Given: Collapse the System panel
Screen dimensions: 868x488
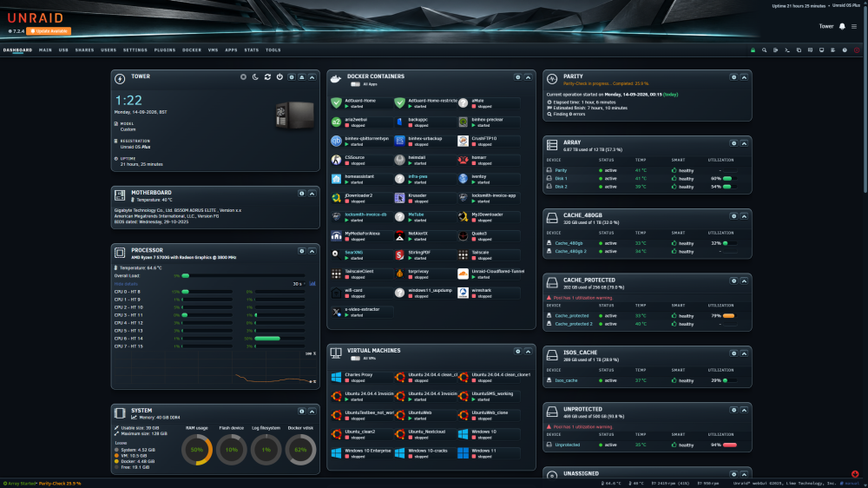Looking at the screenshot, I should pyautogui.click(x=312, y=412).
